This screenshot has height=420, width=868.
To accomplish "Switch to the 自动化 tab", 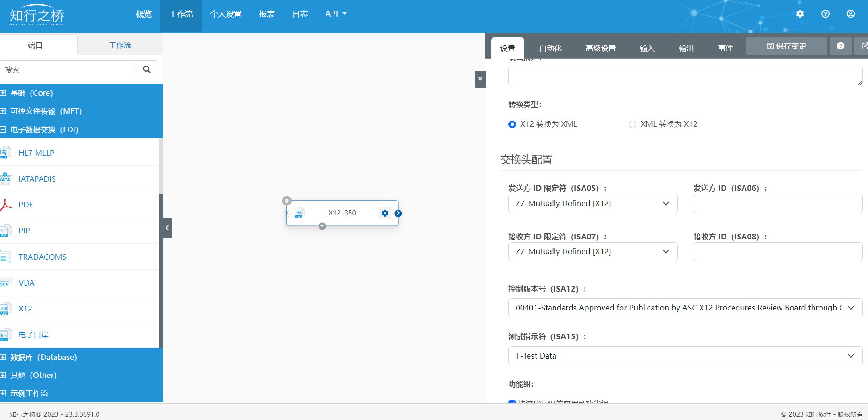I will [550, 48].
